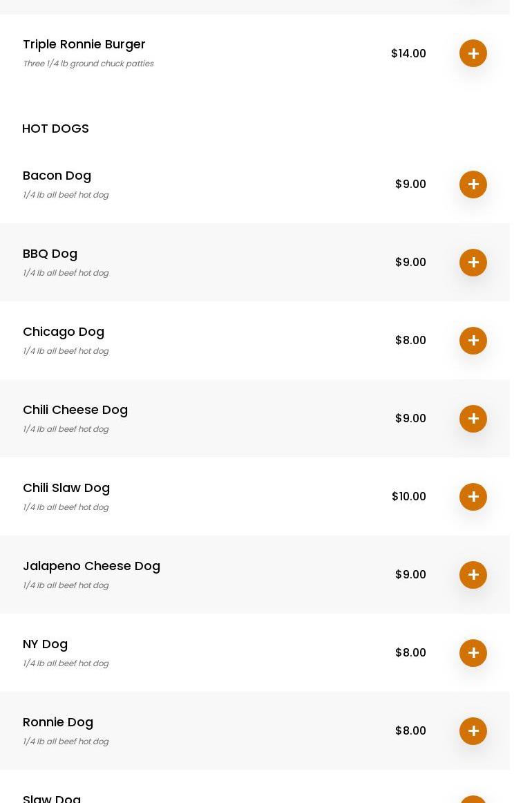
Task: Click the HOT DOGS section heading
Action: click(55, 129)
